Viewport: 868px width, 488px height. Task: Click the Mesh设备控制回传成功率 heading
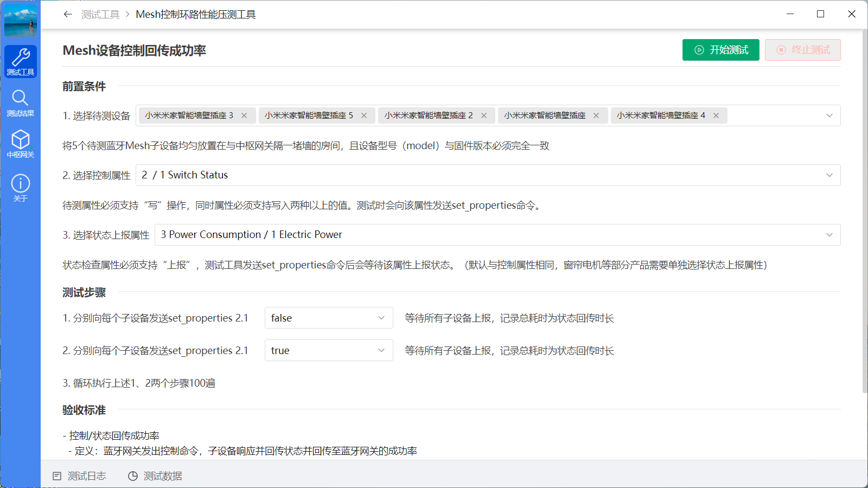point(135,50)
